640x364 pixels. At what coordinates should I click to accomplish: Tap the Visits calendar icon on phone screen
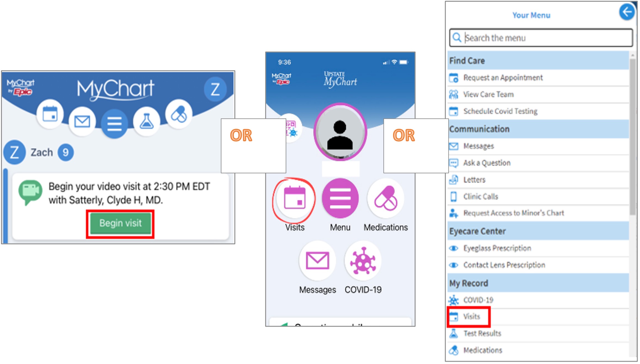pyautogui.click(x=295, y=198)
